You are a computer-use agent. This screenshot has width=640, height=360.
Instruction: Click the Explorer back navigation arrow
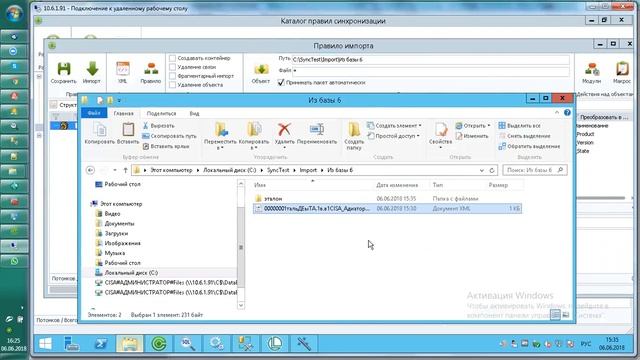tap(91, 170)
